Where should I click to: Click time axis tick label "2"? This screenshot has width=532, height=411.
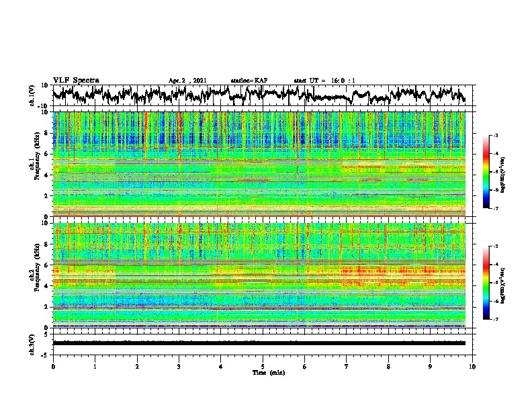pyautogui.click(x=137, y=367)
